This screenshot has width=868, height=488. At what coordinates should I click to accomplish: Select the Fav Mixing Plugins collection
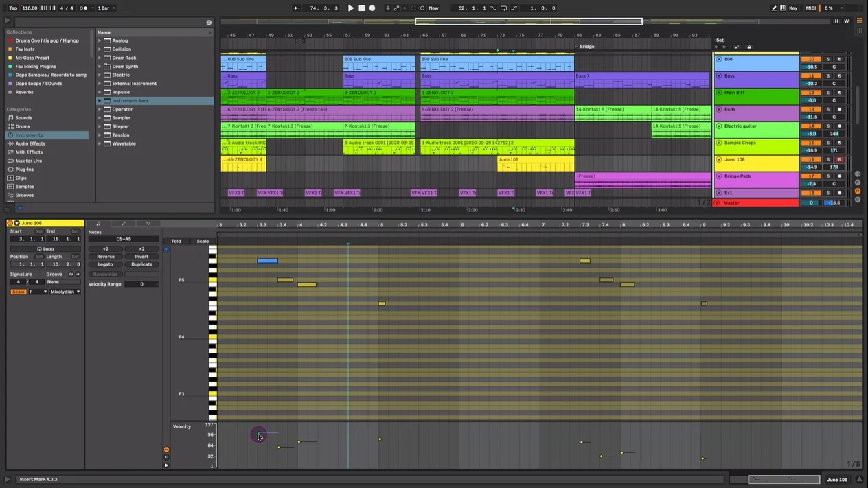(x=36, y=67)
